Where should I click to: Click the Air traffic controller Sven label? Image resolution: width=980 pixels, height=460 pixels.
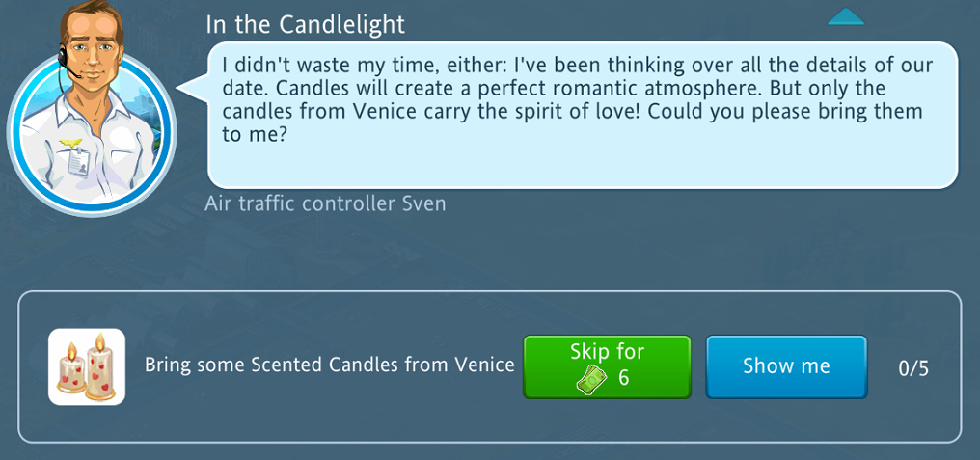(x=325, y=203)
